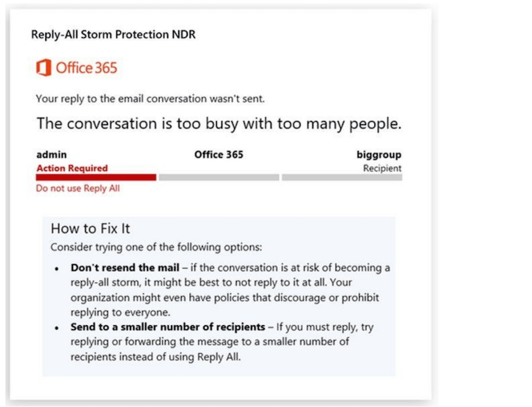Click the middle gray status bar segment
The height and width of the screenshot is (407, 532).
[219, 178]
